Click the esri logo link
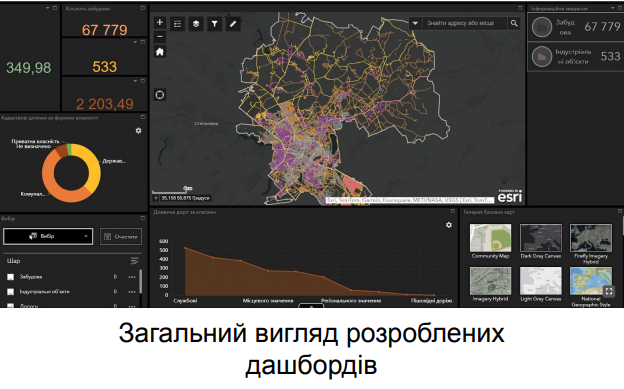The height and width of the screenshot is (389, 624). tap(510, 196)
